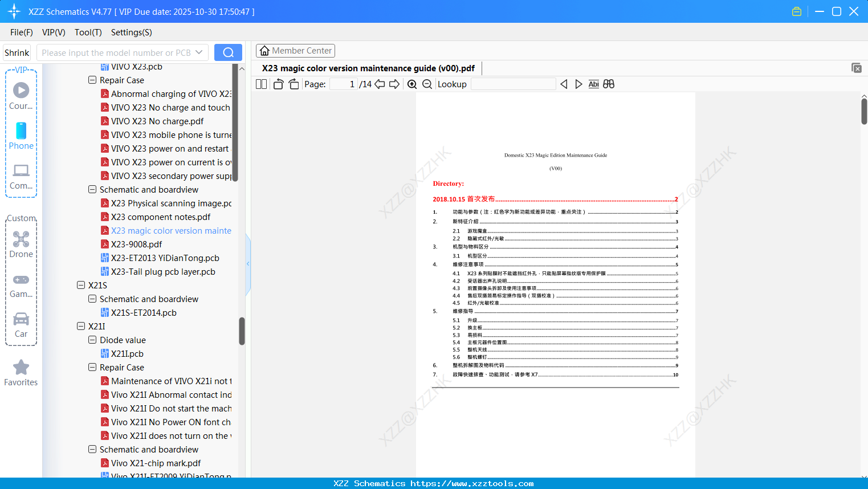
Task: Click the yellow VIP wallet icon in title bar
Action: [797, 11]
